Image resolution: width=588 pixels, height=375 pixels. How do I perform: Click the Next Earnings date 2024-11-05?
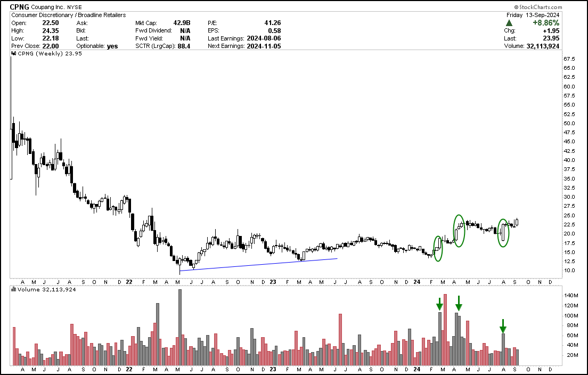(264, 46)
